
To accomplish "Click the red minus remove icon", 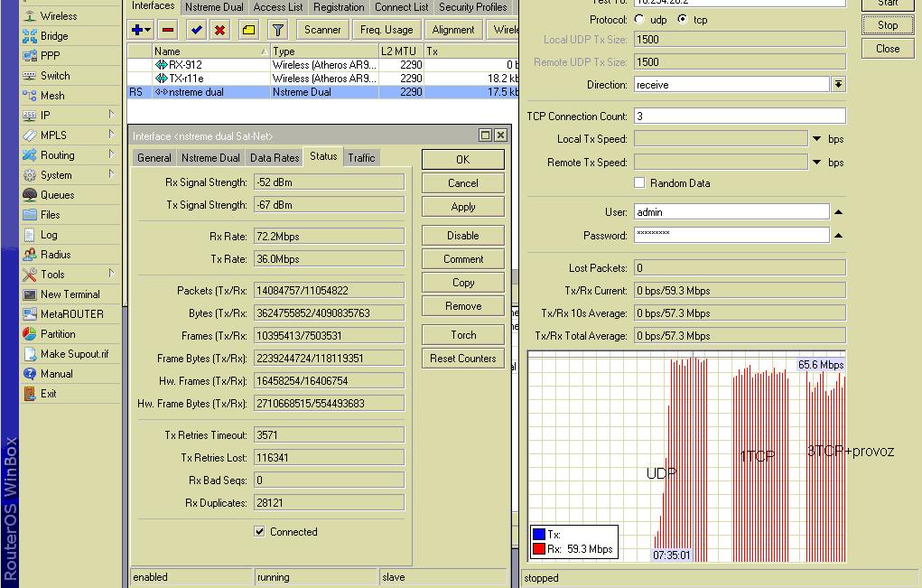I will tap(168, 30).
